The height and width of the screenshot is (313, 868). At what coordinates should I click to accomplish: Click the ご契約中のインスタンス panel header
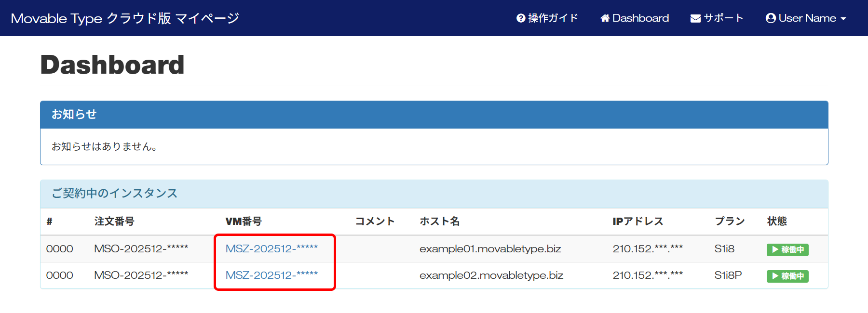click(434, 194)
